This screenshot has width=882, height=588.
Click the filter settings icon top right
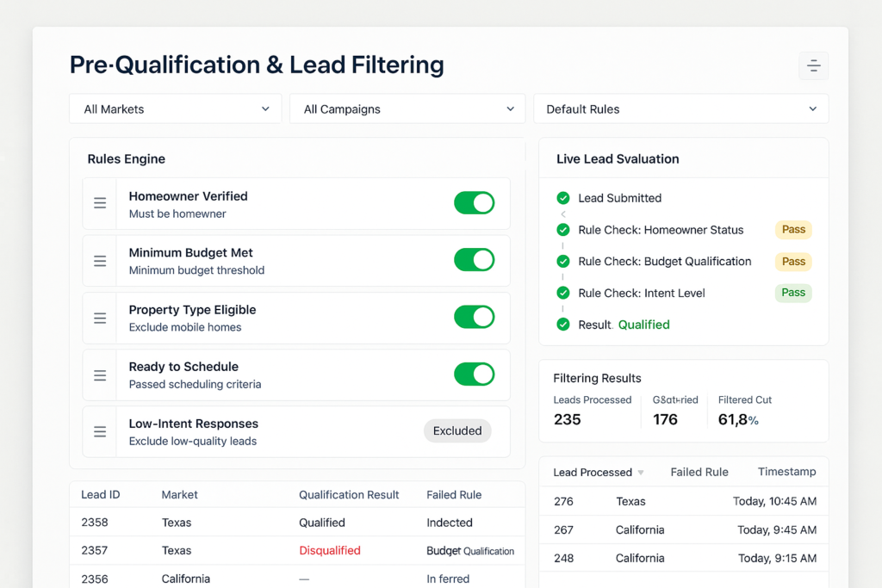point(813,66)
